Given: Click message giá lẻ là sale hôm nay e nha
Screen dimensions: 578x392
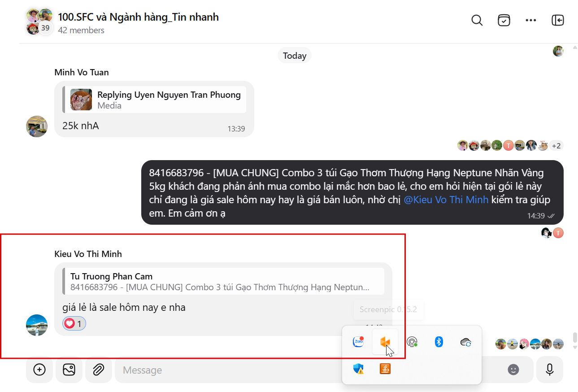Looking at the screenshot, I should 124,308.
